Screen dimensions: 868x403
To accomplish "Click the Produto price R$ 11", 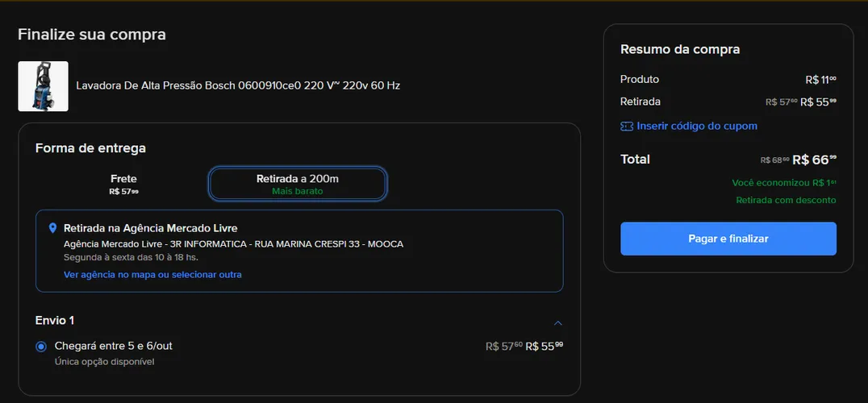I will click(821, 80).
